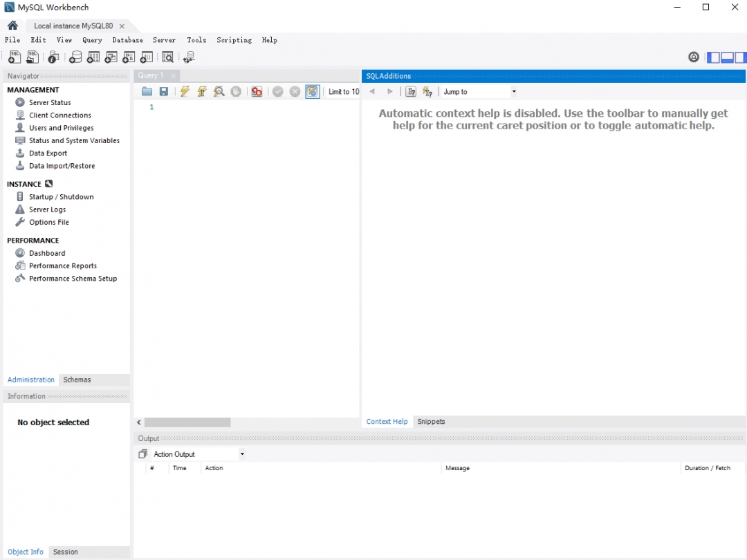Switch to the Schemas tab
This screenshot has width=747, height=560.
[x=77, y=380]
